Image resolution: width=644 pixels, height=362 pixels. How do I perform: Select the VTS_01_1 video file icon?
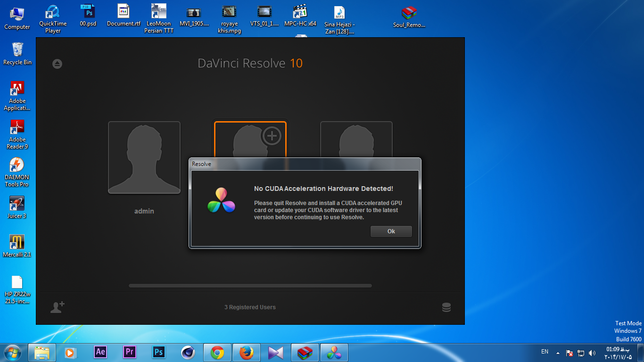click(x=264, y=15)
